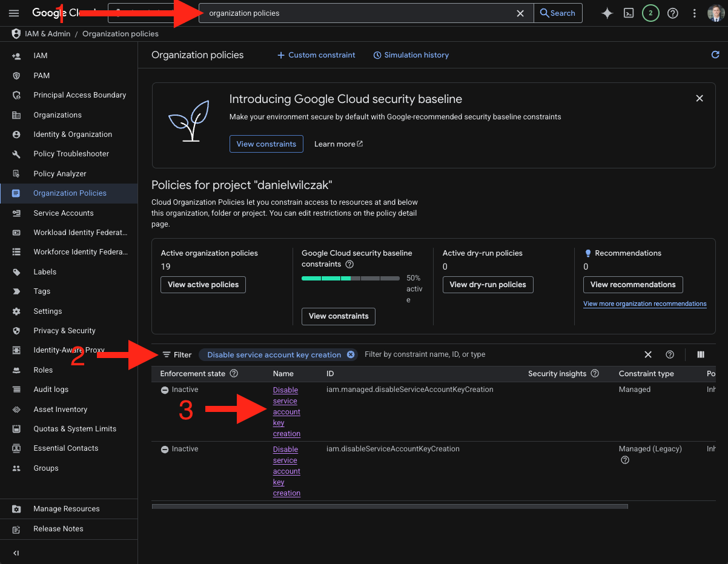The image size is (728, 564).
Task: Open the main hamburger navigation menu
Action: coord(14,13)
